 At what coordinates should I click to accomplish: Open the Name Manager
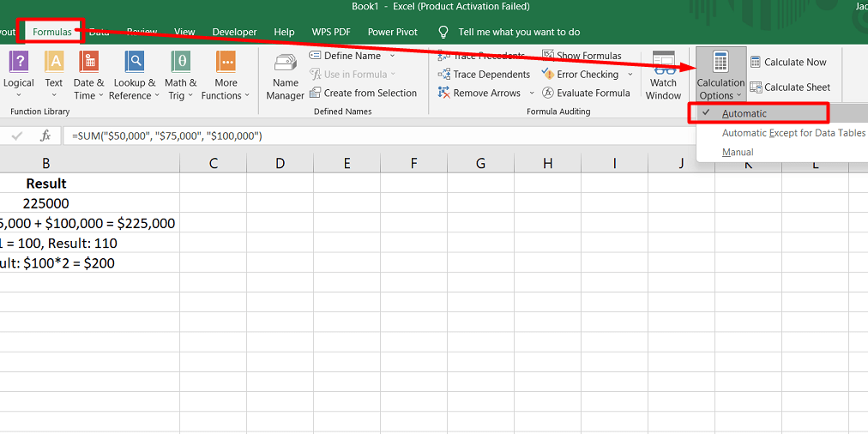pyautogui.click(x=285, y=74)
